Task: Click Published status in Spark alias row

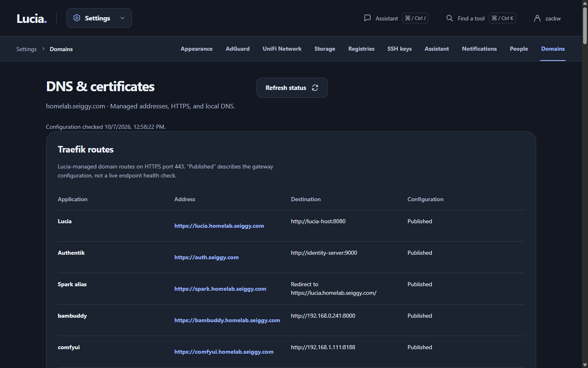Action: 420,284
